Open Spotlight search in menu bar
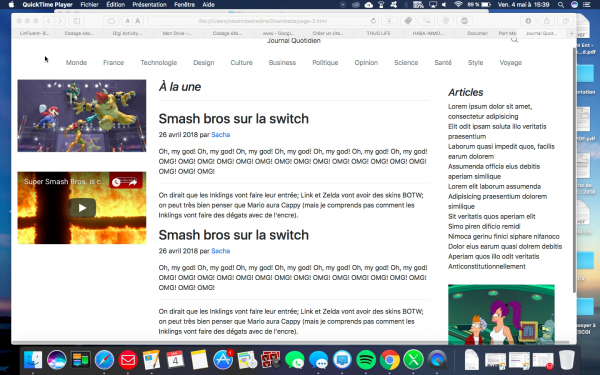 (x=561, y=5)
